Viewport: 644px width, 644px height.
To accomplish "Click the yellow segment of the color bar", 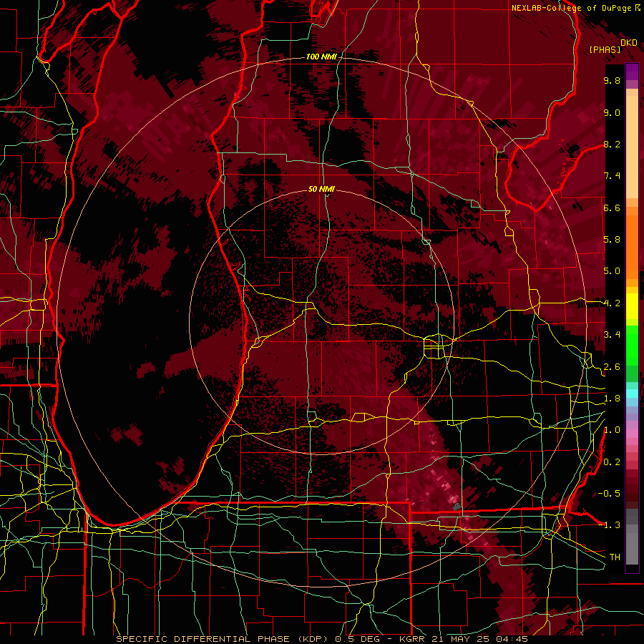I will pyautogui.click(x=632, y=306).
